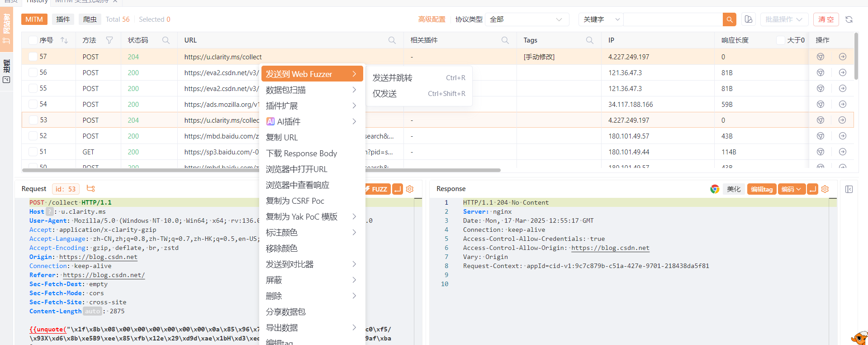Open the 编码 dropdown in Response
The image size is (868, 345).
point(792,189)
